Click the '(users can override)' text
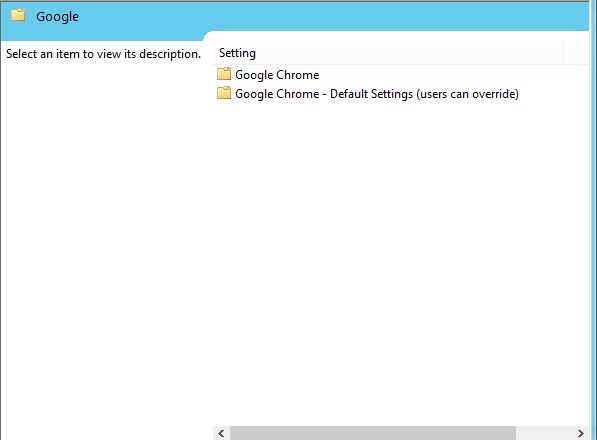Viewport: 597px width, 440px height. pos(468,94)
